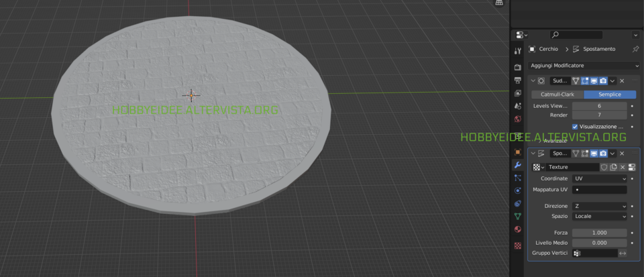The width and height of the screenshot is (644, 277).
Task: Invert the vertex group influence
Action: [623, 254]
